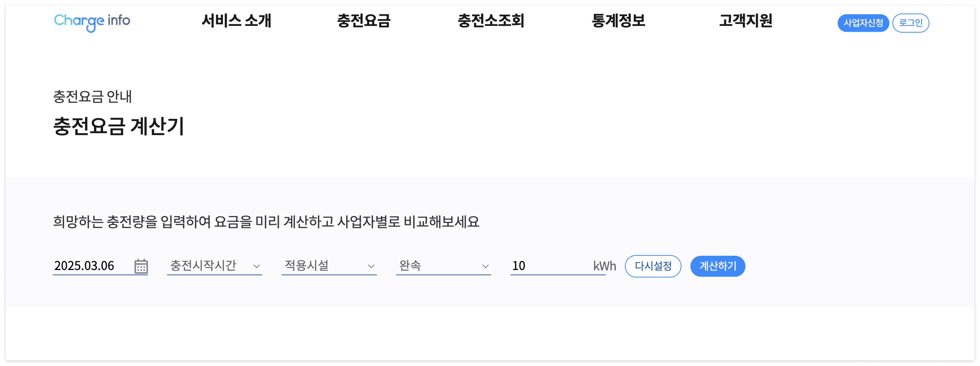Click the 다시설정 reset button
This screenshot has width=980, height=366.
click(653, 266)
